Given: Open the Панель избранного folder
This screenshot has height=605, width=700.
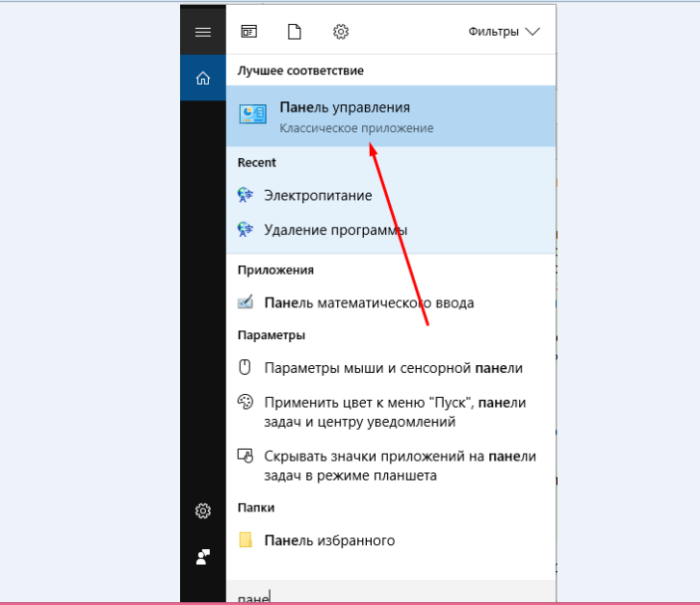Looking at the screenshot, I should click(x=391, y=540).
